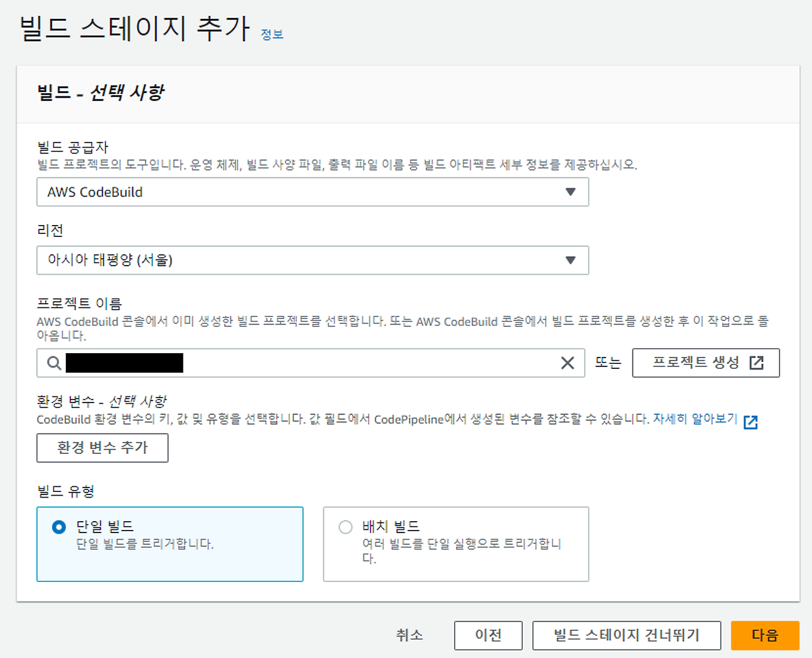Image resolution: width=812 pixels, height=658 pixels.
Task: Click the dropdown arrow on AWS CodeBuild selector
Action: pos(572,192)
